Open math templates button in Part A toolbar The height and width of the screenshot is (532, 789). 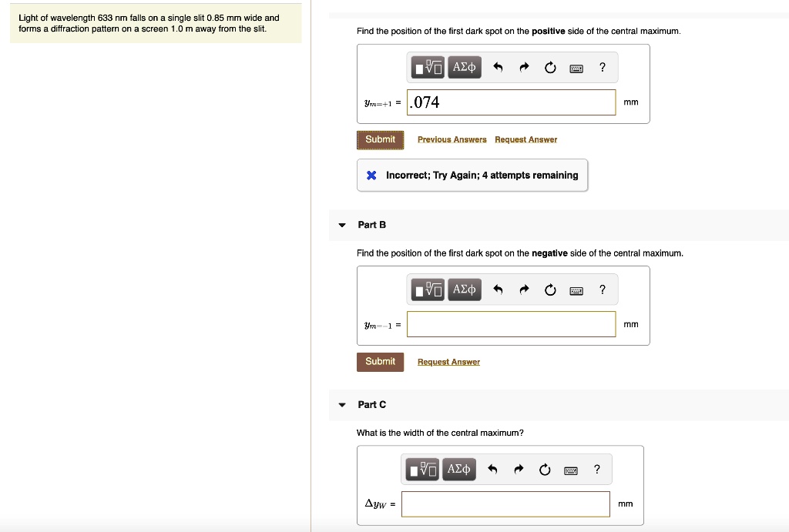pyautogui.click(x=428, y=68)
